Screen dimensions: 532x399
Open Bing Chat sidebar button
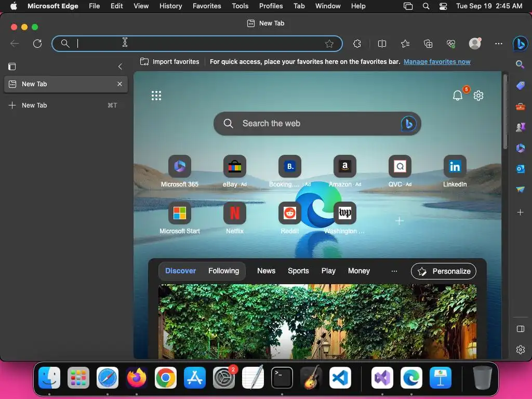[x=520, y=44]
